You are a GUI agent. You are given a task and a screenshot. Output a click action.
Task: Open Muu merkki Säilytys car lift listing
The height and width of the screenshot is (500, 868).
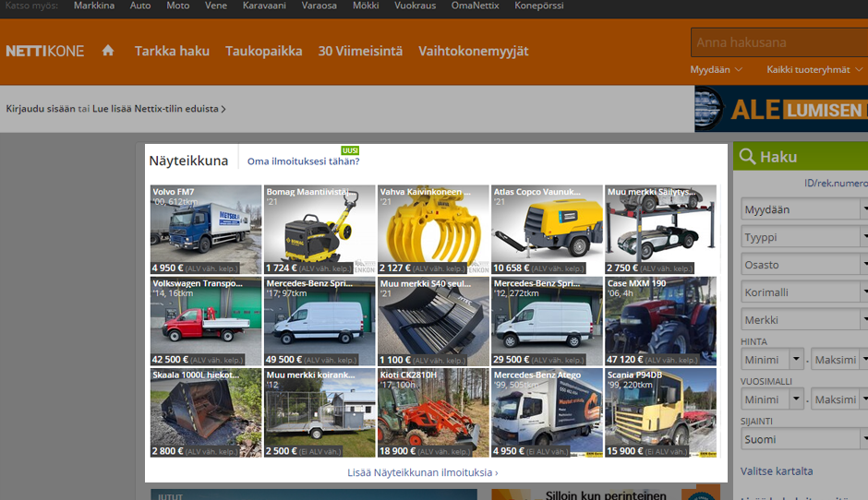click(x=660, y=230)
